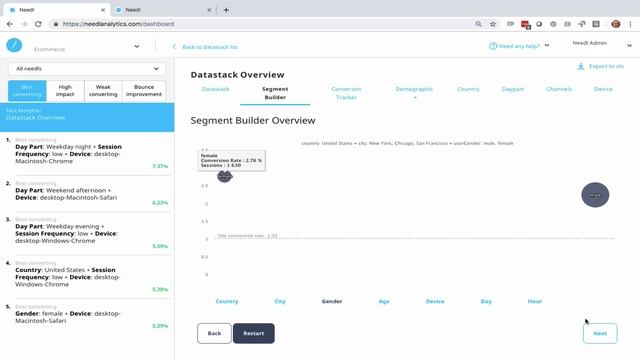Switch to the Daypart tab
The image size is (640, 360).
point(513,89)
